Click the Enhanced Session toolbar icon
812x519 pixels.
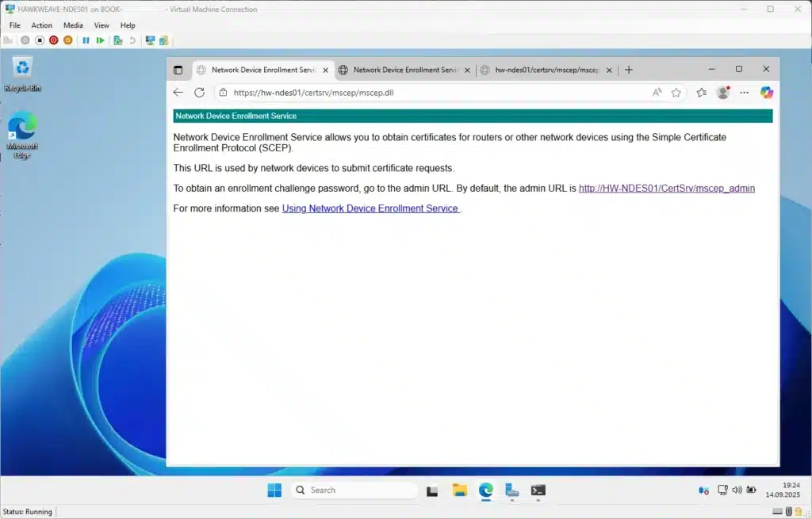pyautogui.click(x=150, y=40)
